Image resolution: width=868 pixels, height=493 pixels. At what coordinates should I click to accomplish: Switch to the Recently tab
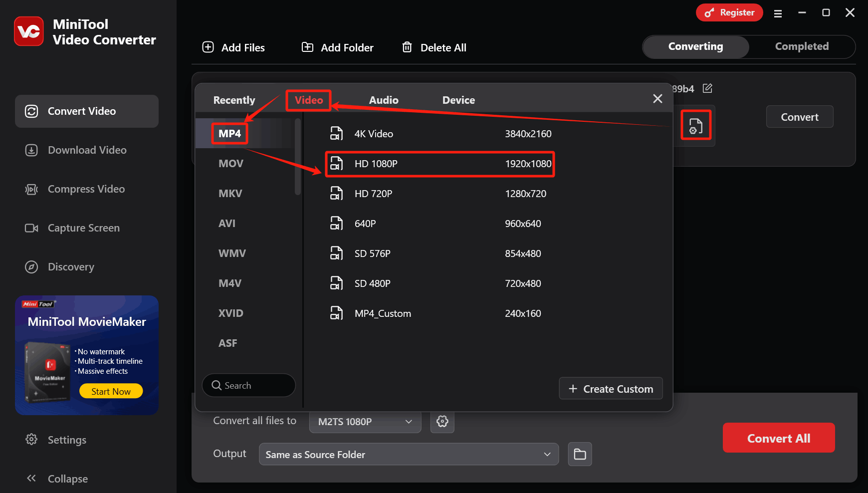click(x=234, y=100)
